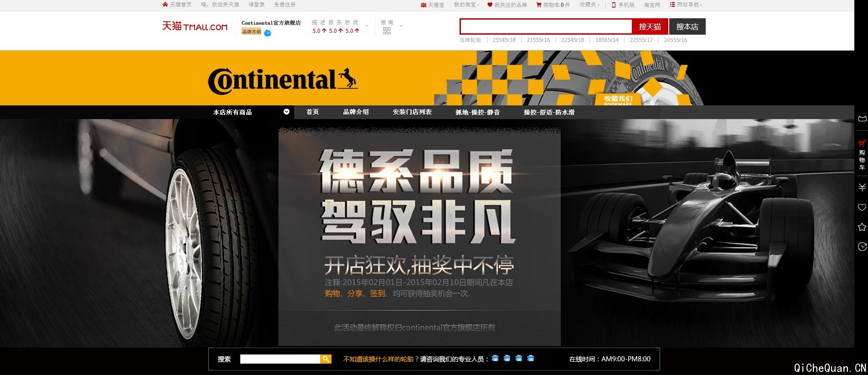Expand the 微淘 dropdown arrow
868x375 pixels.
click(x=401, y=26)
